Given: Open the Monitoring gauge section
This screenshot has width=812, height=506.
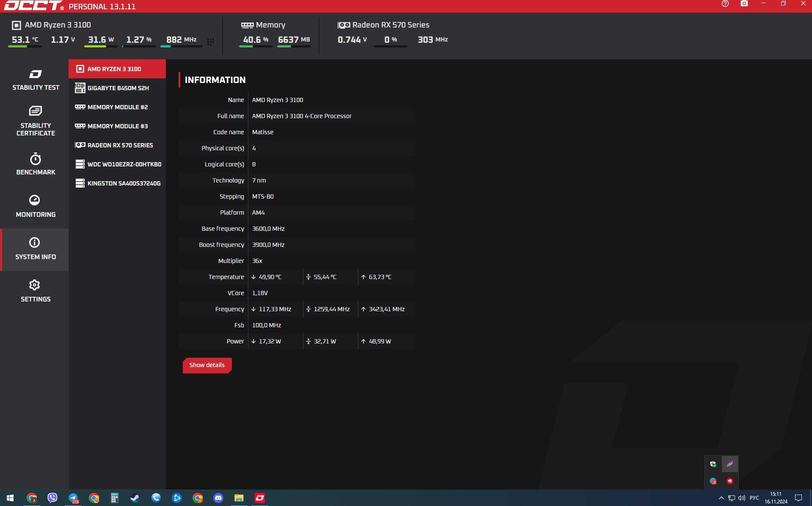Looking at the screenshot, I should point(36,206).
